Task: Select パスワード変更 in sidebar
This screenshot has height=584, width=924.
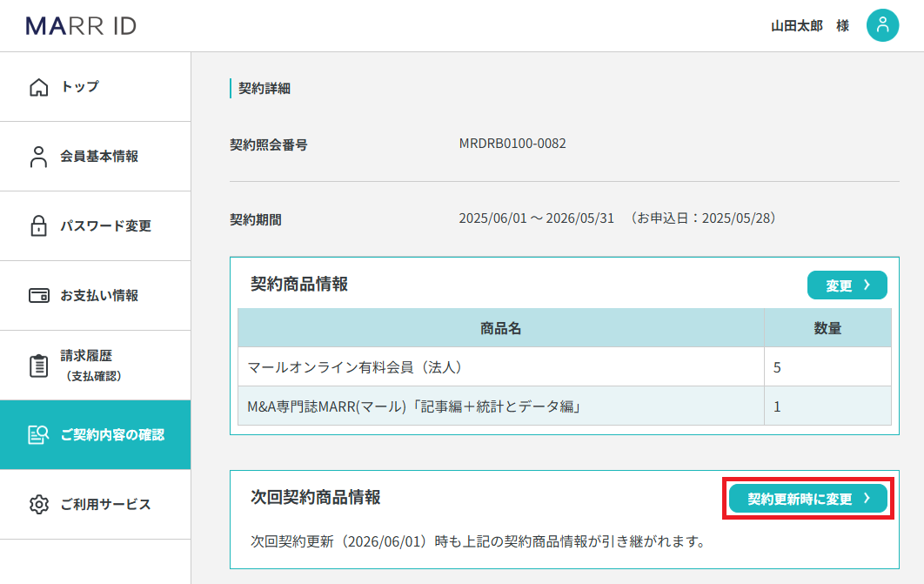Action: [96, 226]
